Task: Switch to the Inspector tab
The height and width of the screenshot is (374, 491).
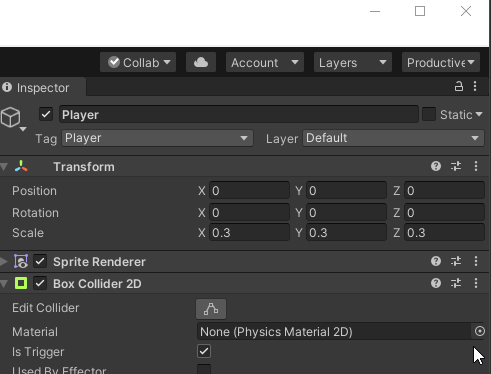Action: click(x=43, y=88)
